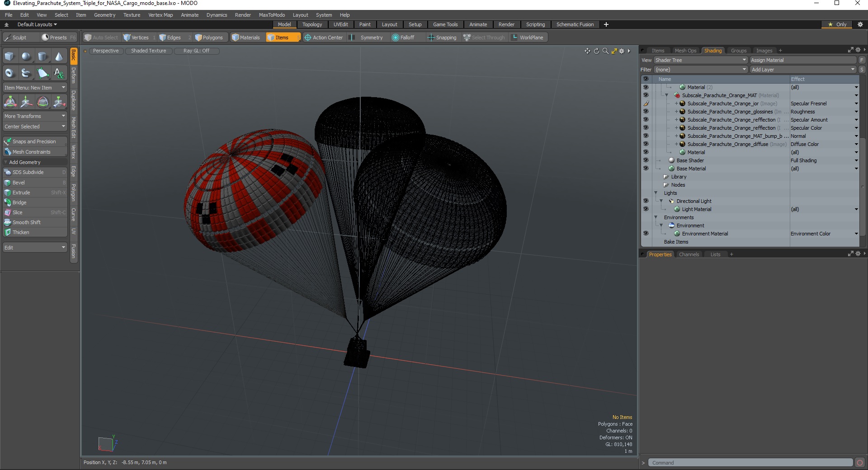
Task: Expand the Library folder
Action: [665, 177]
